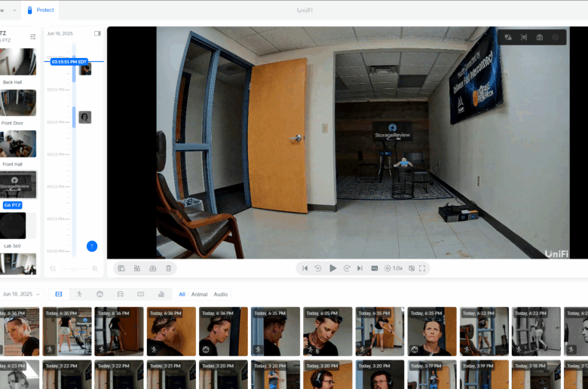588x389 pixels.
Task: Export clip with download icon
Action: 153,268
